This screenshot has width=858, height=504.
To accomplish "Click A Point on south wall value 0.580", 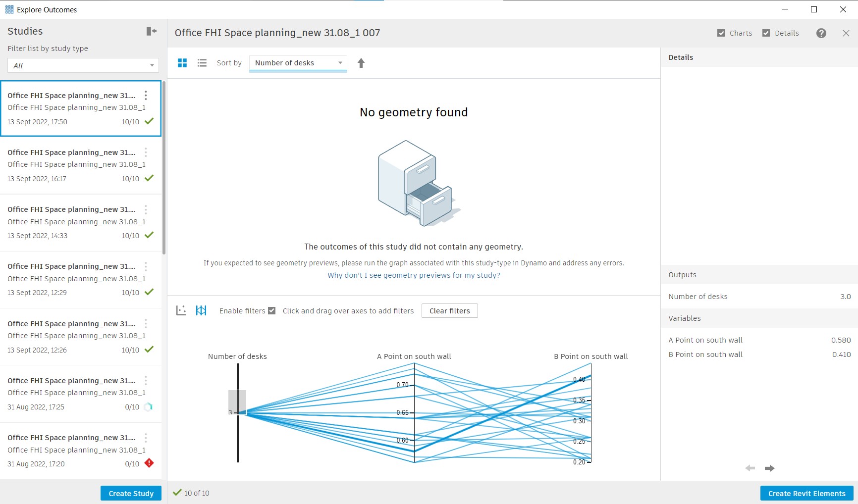I will (841, 340).
